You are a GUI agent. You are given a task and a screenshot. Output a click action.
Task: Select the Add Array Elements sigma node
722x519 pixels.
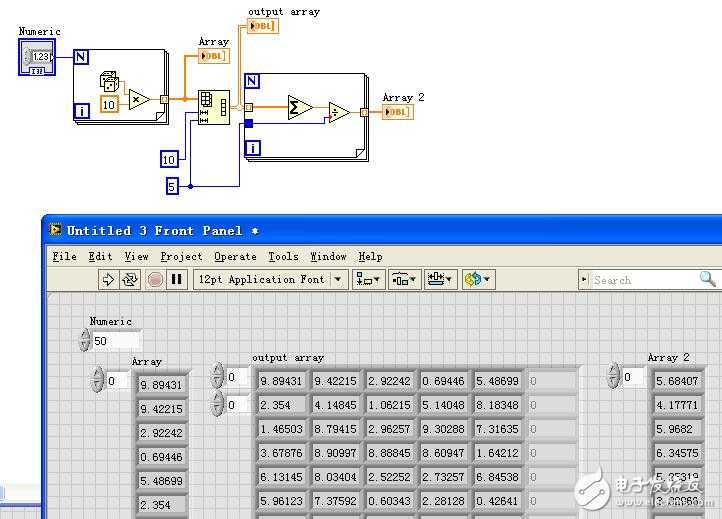(298, 106)
